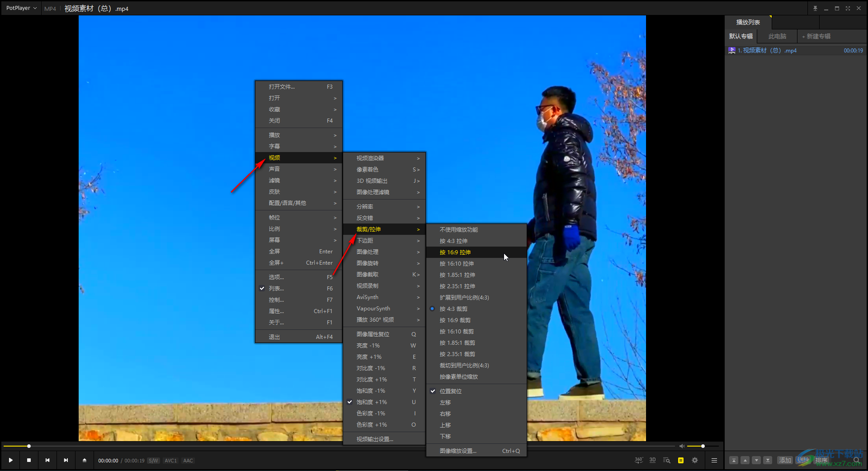The height and width of the screenshot is (471, 868).
Task: Click '视频输出设置...' menu entry
Action: pos(384,439)
